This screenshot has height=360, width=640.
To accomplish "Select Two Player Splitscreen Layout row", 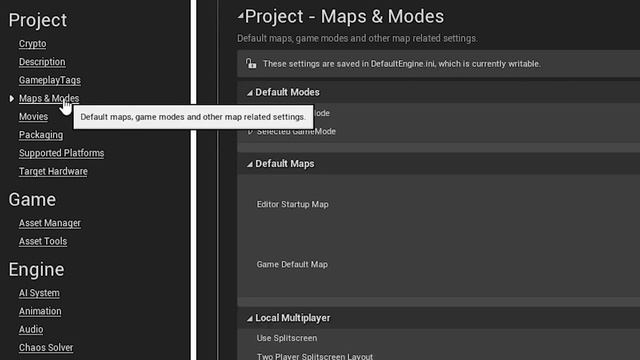I will 438,354.
